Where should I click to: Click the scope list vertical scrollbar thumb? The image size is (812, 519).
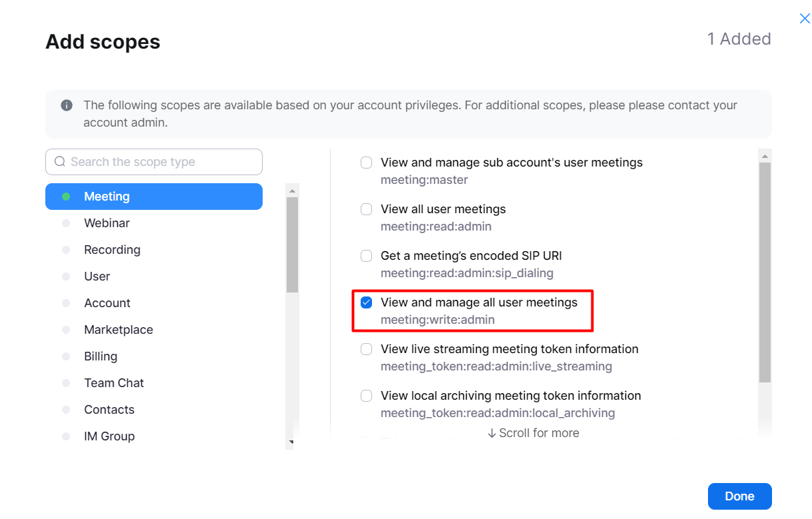[x=765, y=272]
